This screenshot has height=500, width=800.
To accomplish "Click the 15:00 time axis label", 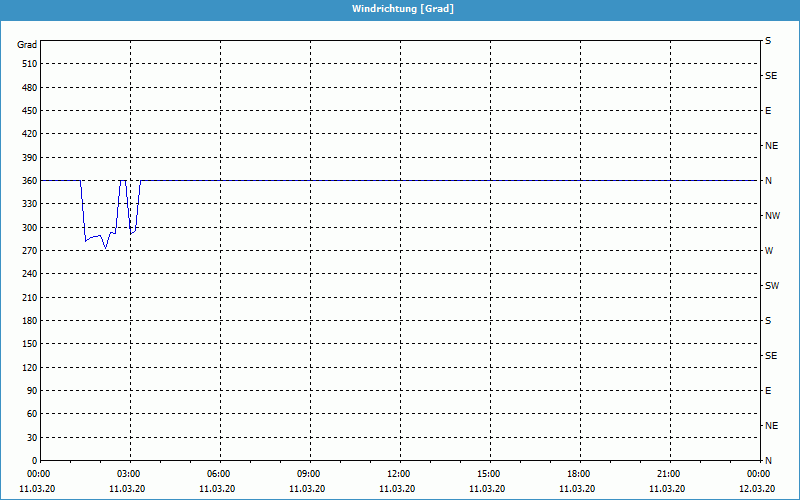I will coord(488,474).
